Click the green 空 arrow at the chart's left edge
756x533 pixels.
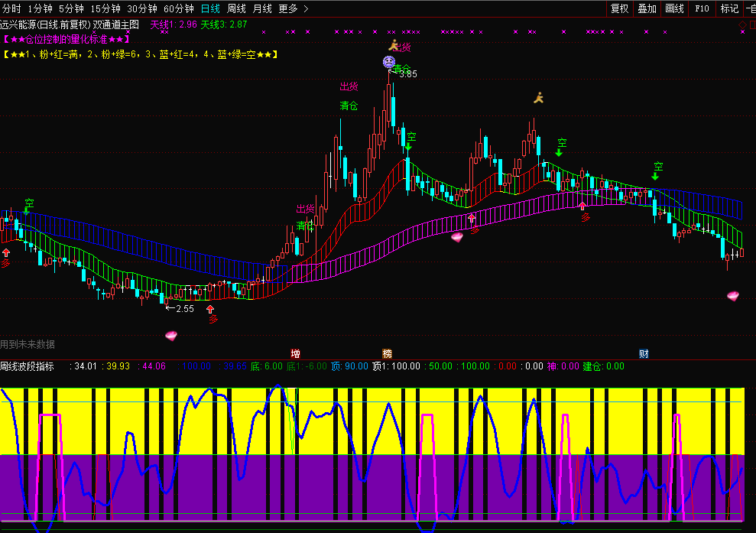tap(27, 211)
